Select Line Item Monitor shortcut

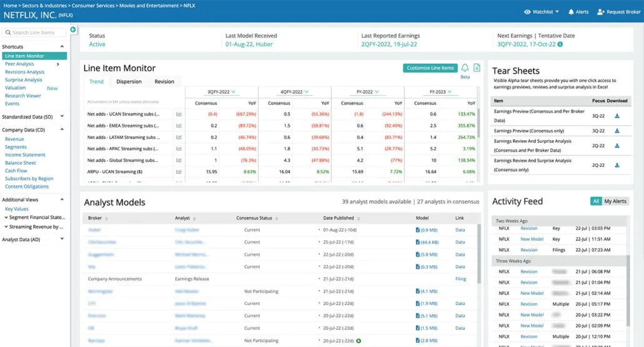point(34,56)
